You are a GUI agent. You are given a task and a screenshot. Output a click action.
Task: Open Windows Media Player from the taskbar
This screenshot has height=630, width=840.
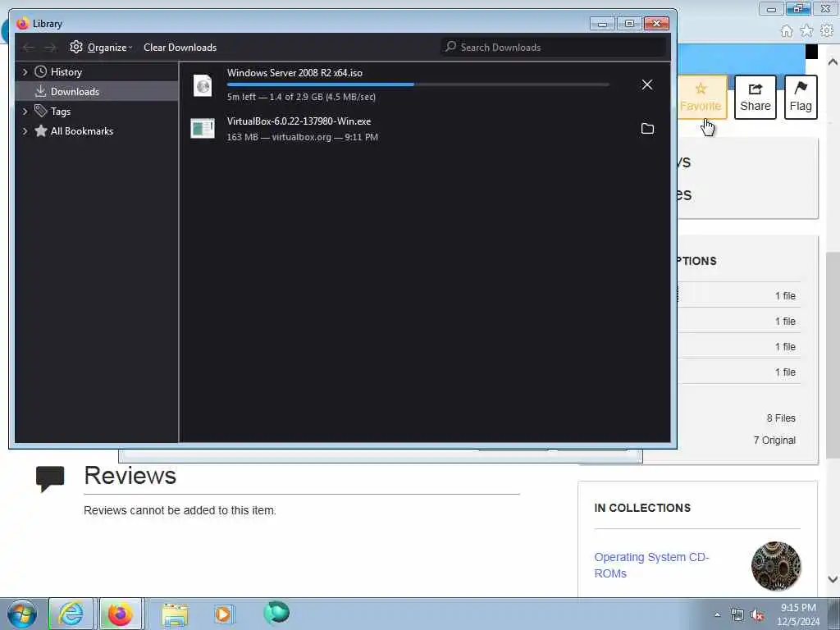click(224, 614)
